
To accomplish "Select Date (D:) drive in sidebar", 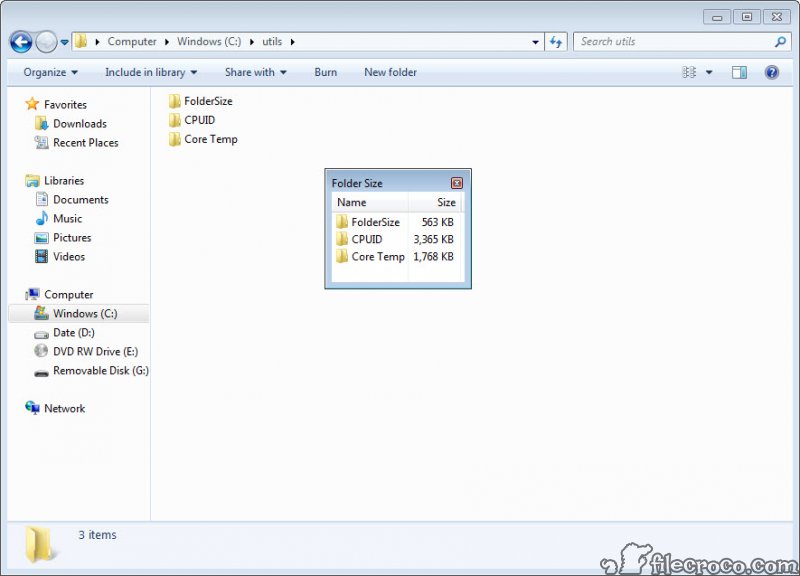I will pos(73,333).
